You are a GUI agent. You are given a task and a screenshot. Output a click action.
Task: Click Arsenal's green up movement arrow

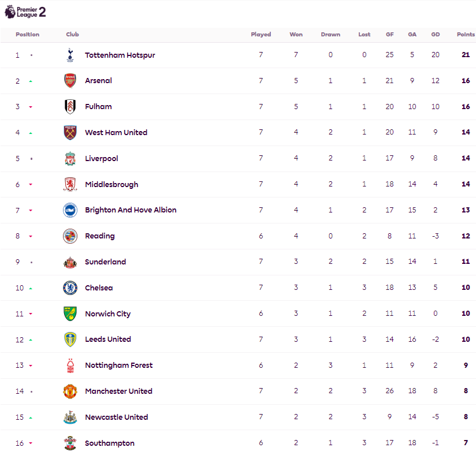click(x=31, y=81)
